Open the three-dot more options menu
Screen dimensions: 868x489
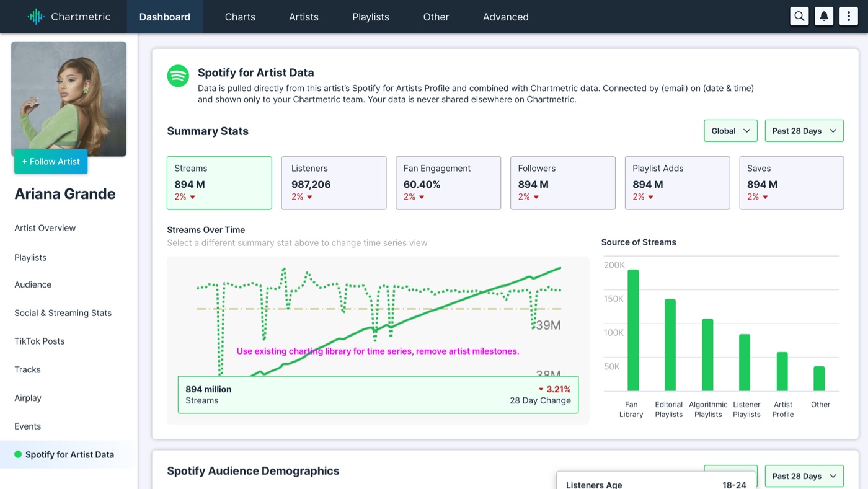[848, 17]
